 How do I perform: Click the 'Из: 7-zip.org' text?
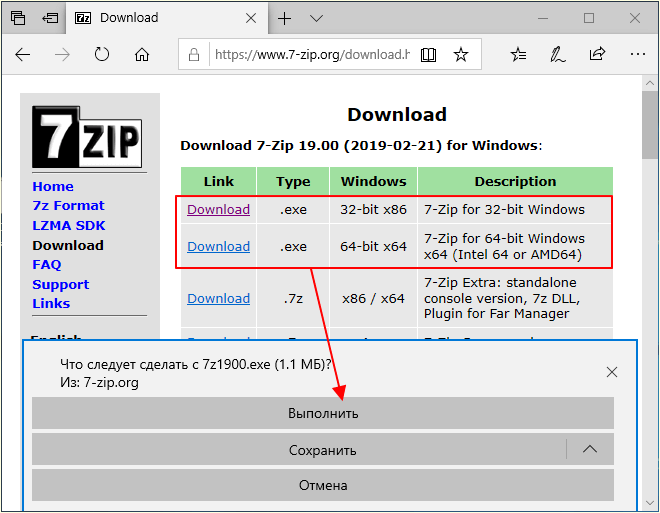coord(99,383)
